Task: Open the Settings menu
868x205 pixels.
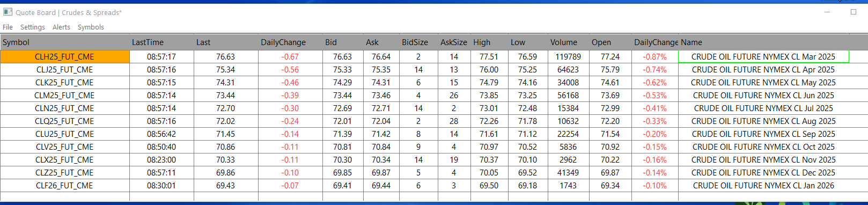Action: point(33,27)
